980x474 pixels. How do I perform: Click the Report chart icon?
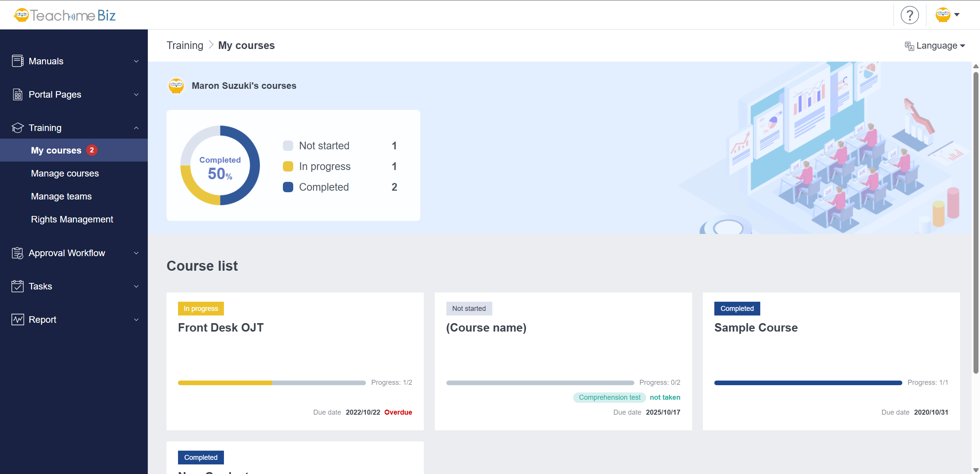pyautogui.click(x=18, y=320)
